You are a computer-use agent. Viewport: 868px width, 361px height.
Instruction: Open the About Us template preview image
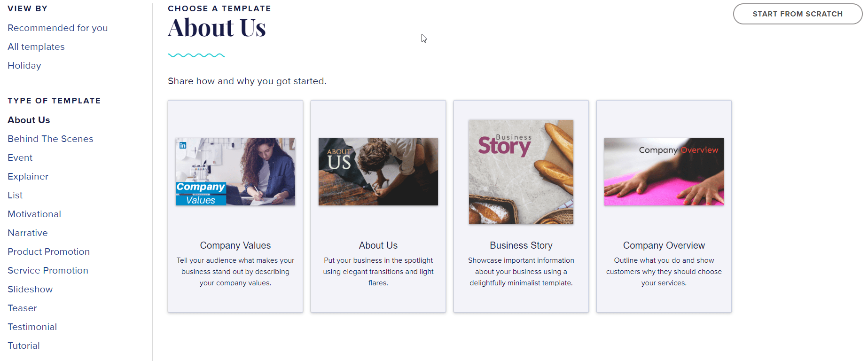pos(378,172)
